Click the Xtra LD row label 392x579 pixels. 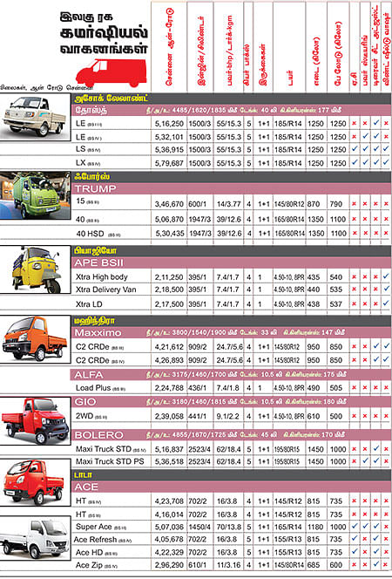click(x=89, y=304)
